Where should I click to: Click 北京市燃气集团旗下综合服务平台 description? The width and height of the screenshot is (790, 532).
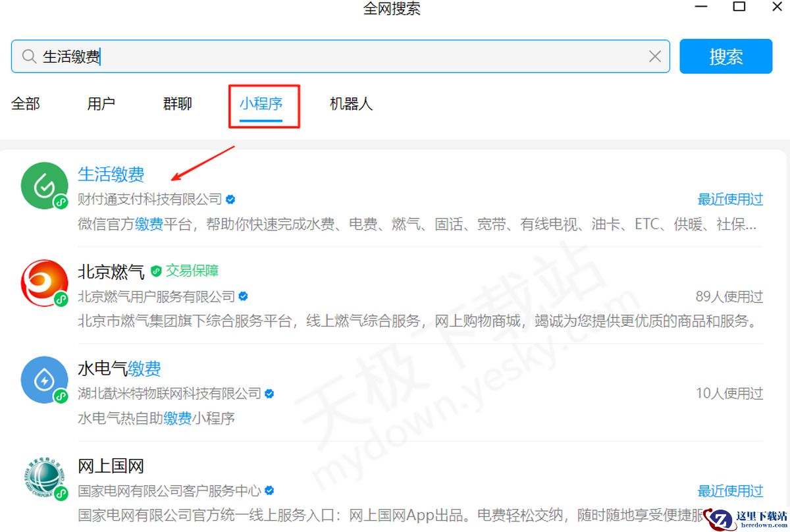coord(417,321)
